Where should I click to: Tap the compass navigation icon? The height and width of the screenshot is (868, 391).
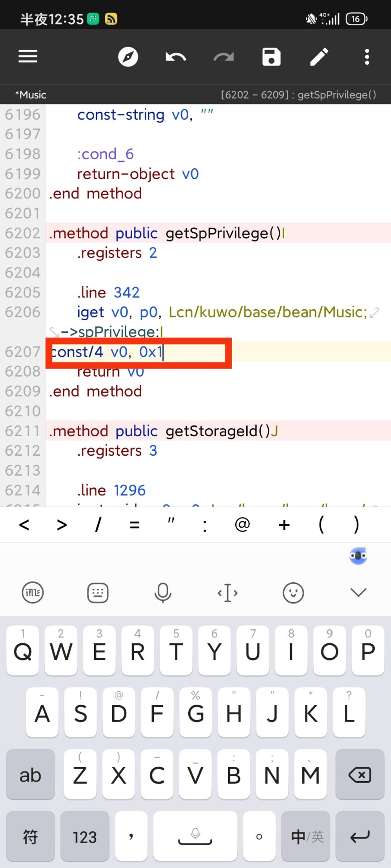pyautogui.click(x=128, y=57)
